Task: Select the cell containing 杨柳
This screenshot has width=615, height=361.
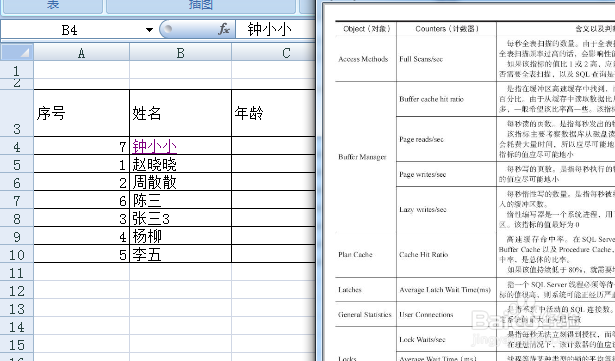Action: 180,237
